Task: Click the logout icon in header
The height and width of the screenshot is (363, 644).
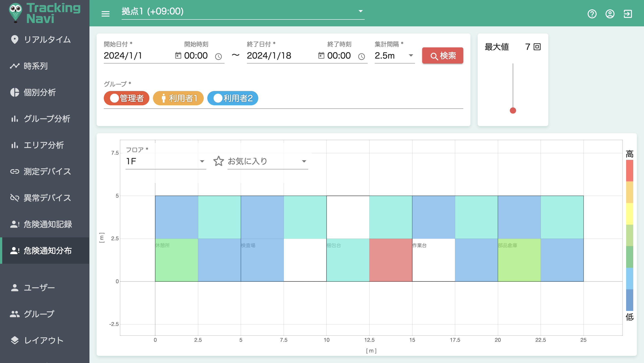Action: coord(627,14)
